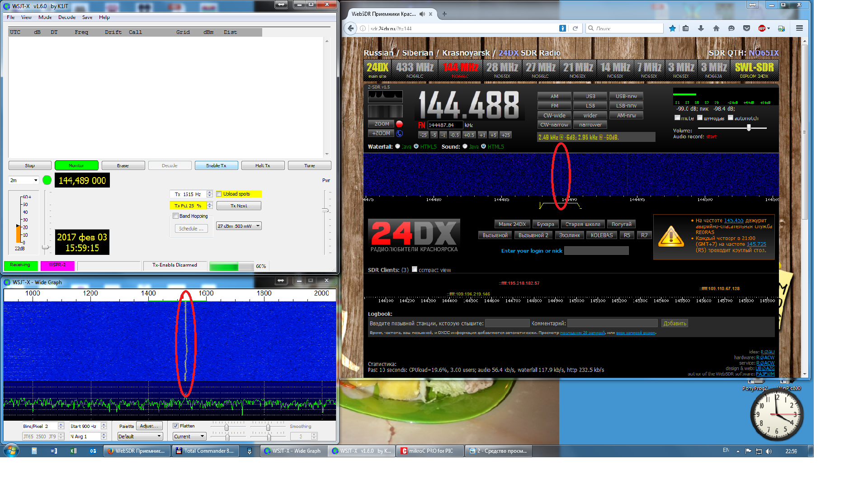The width and height of the screenshot is (868, 488).
Task: Open the Firefox hamburger menu
Action: click(x=799, y=28)
